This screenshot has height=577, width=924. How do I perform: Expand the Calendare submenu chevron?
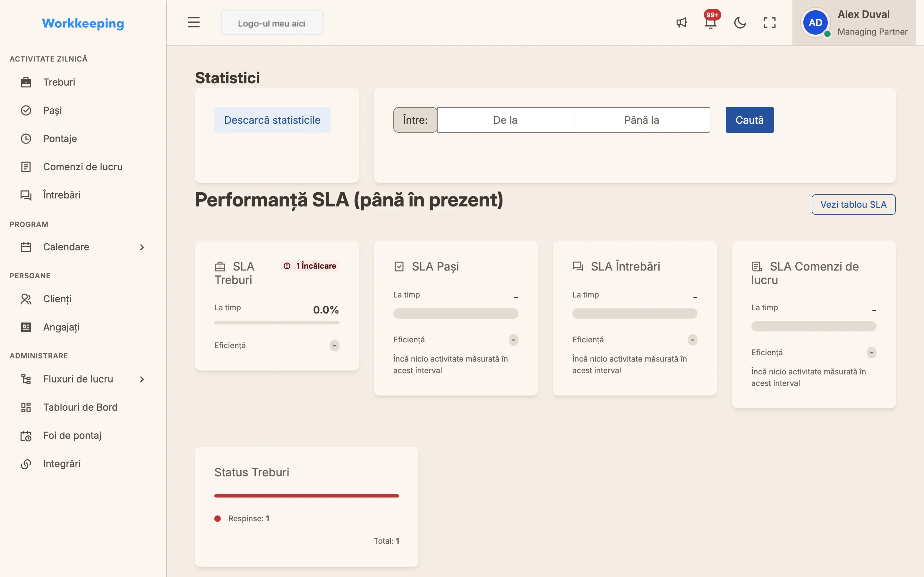142,247
